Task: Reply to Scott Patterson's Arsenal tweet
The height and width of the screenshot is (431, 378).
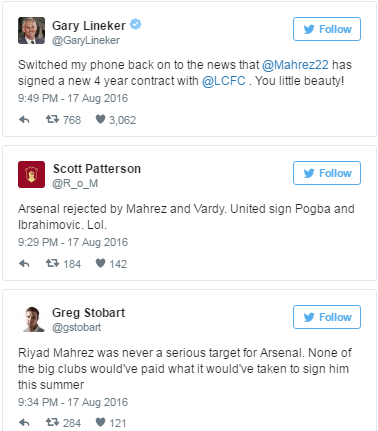Action: coord(24,264)
